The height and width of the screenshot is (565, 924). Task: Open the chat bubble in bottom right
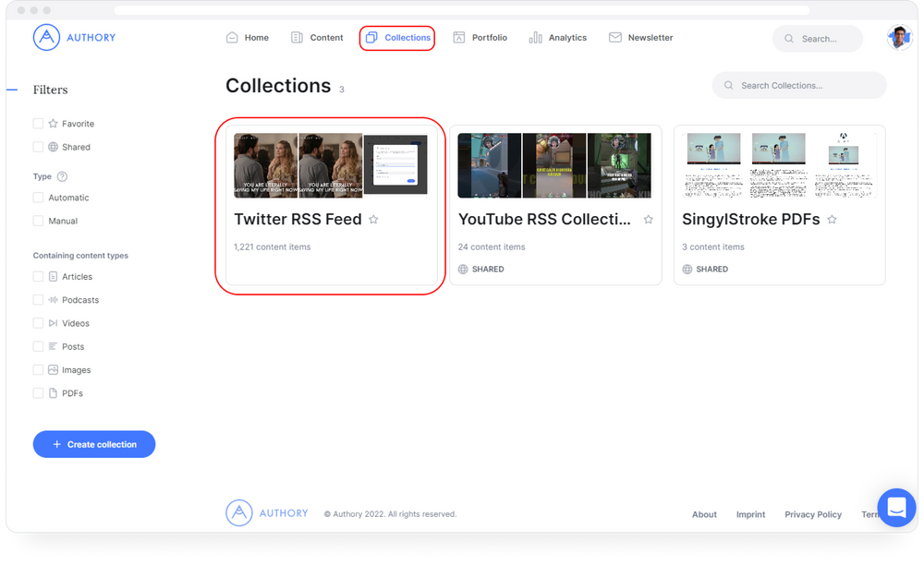(895, 507)
